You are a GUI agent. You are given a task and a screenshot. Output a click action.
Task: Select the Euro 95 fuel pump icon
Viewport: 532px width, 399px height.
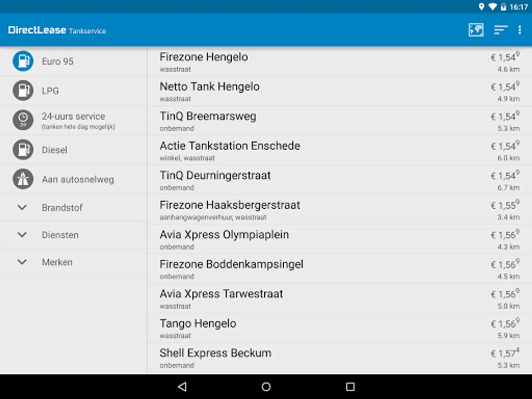[x=23, y=61]
